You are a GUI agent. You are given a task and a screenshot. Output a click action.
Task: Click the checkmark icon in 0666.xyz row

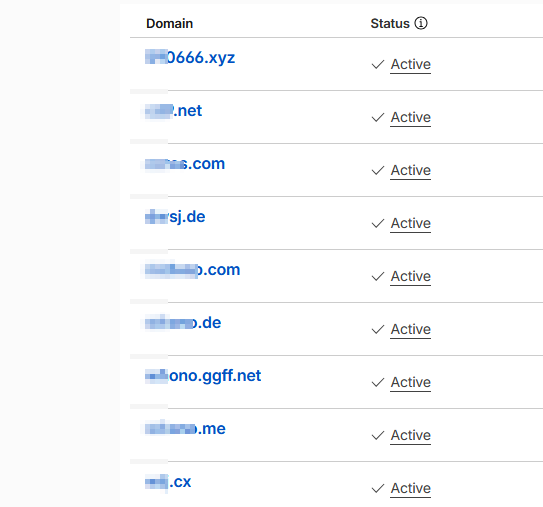(378, 64)
